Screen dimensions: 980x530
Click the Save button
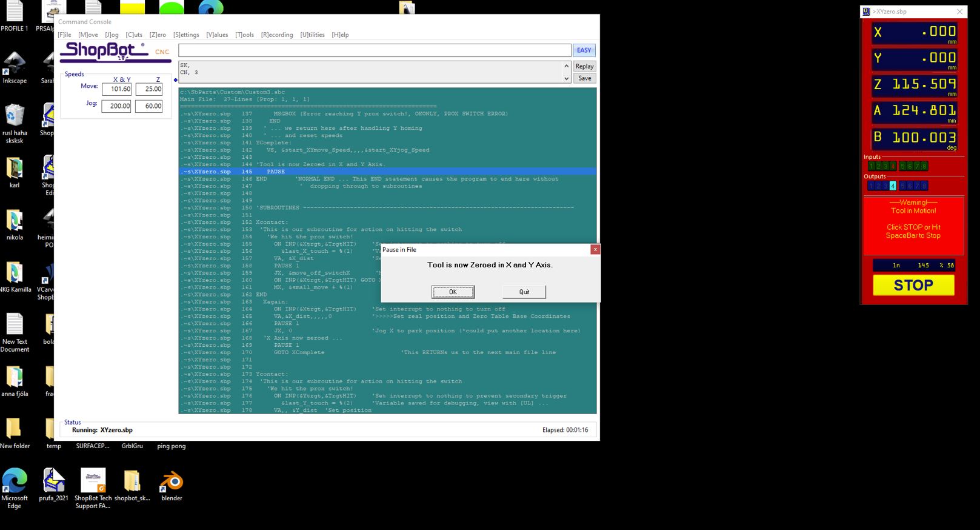click(x=584, y=78)
